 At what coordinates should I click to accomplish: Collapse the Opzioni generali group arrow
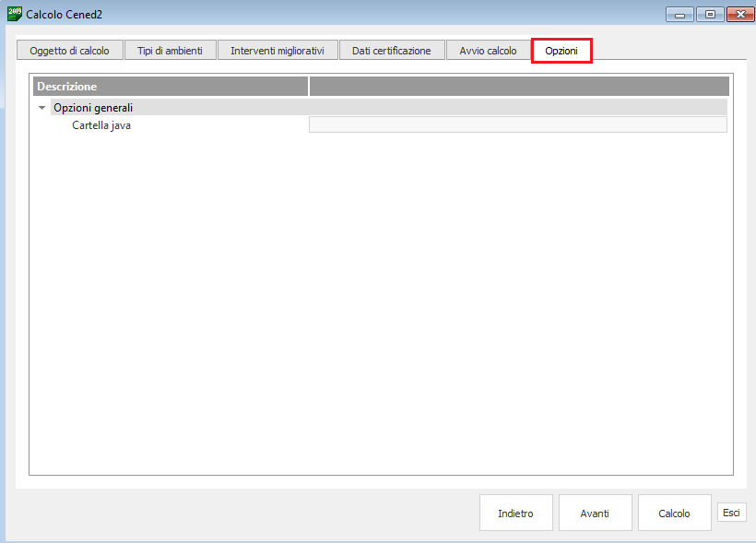coord(41,108)
